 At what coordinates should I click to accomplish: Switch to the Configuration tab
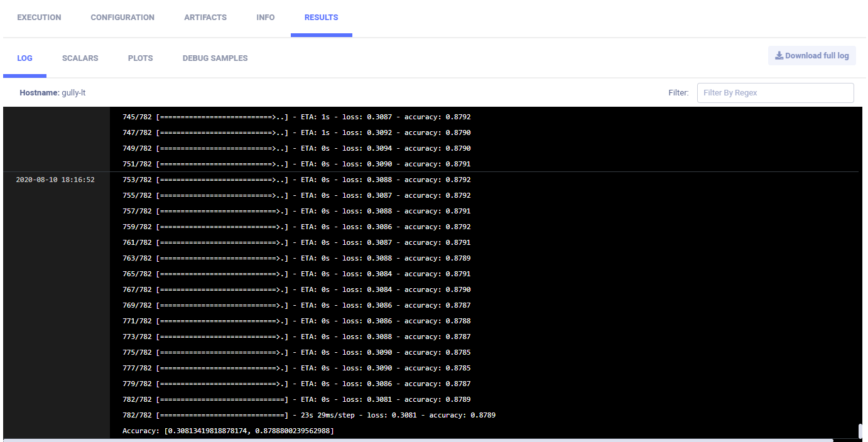(122, 18)
